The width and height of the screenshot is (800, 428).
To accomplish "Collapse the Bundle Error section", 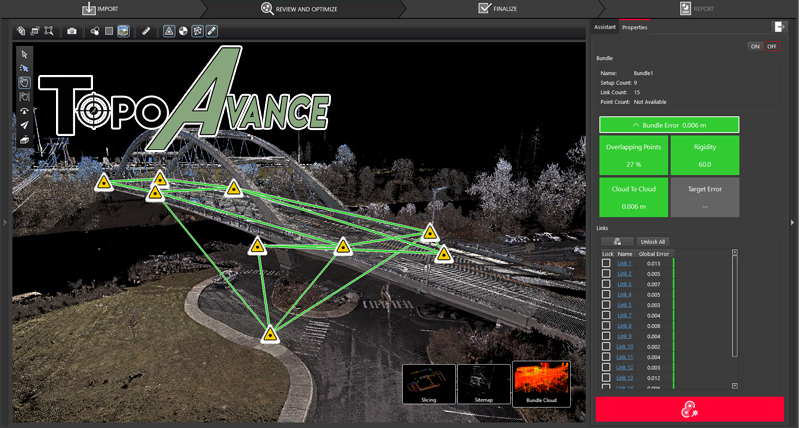I will click(669, 125).
